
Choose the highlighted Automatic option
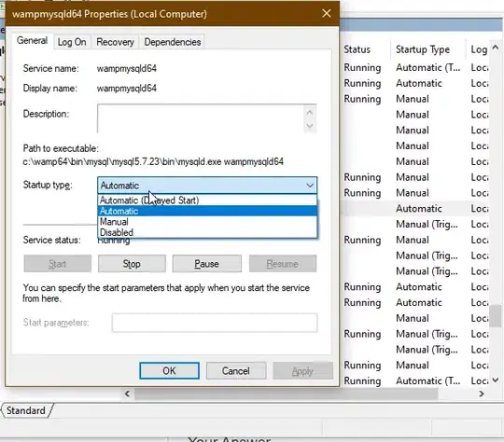tap(207, 211)
